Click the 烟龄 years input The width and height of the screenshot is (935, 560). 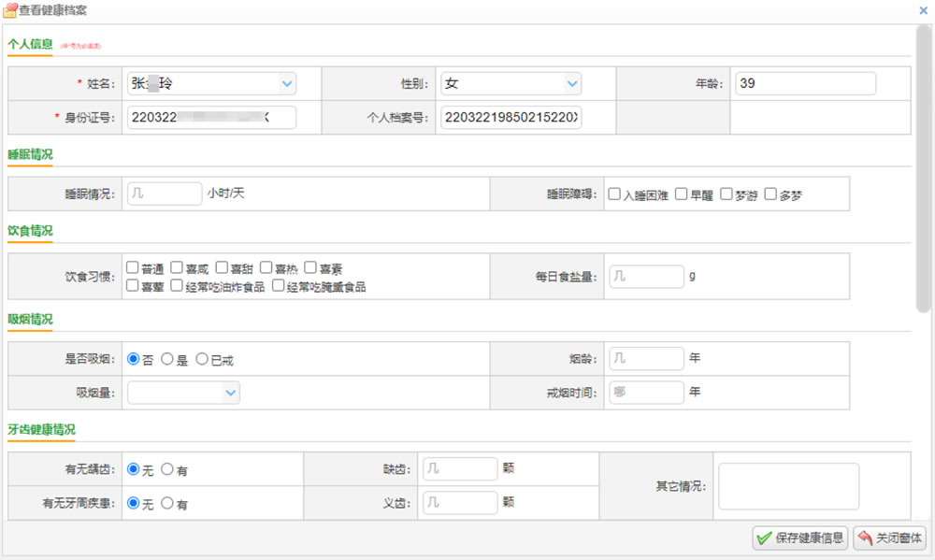tap(646, 359)
